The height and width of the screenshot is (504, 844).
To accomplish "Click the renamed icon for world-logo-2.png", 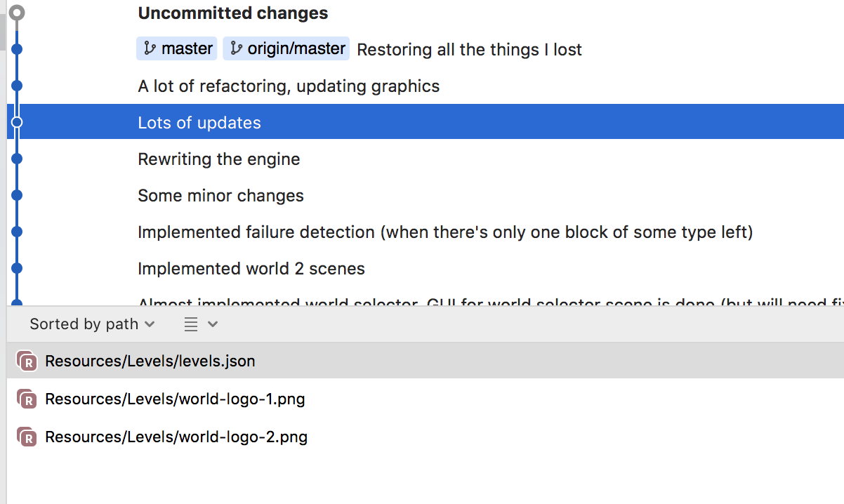I will pos(26,437).
